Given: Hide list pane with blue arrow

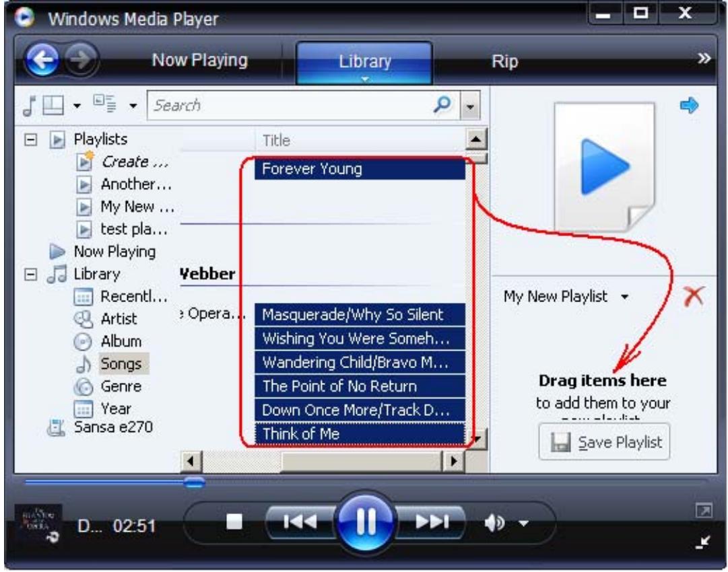Looking at the screenshot, I should coord(689,105).
